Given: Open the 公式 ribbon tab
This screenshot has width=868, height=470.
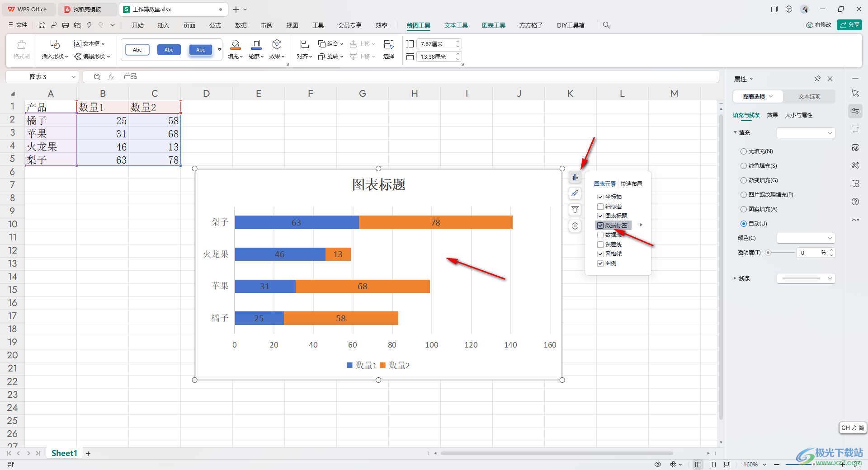Looking at the screenshot, I should [x=215, y=25].
